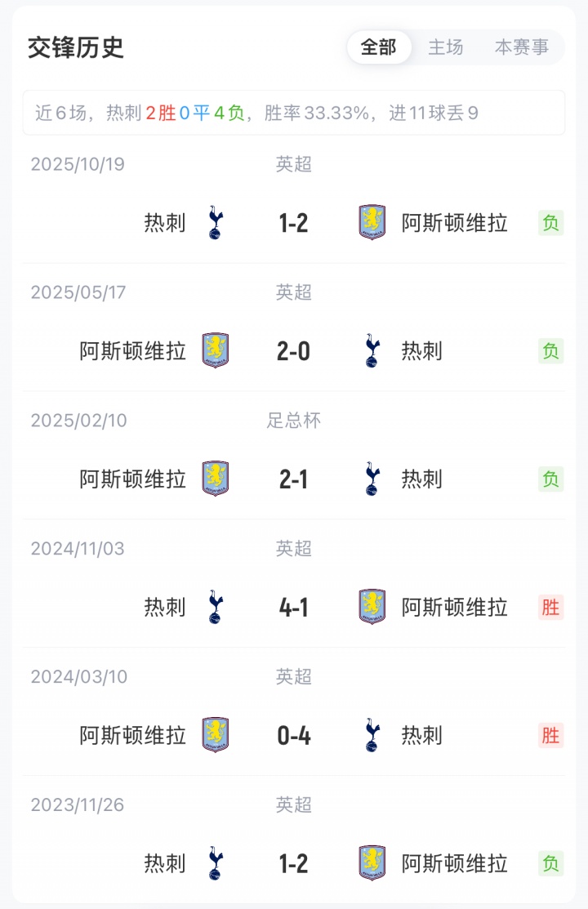Click 阿斯顿维拉 team name in 2023/11/26 match

[x=455, y=863]
